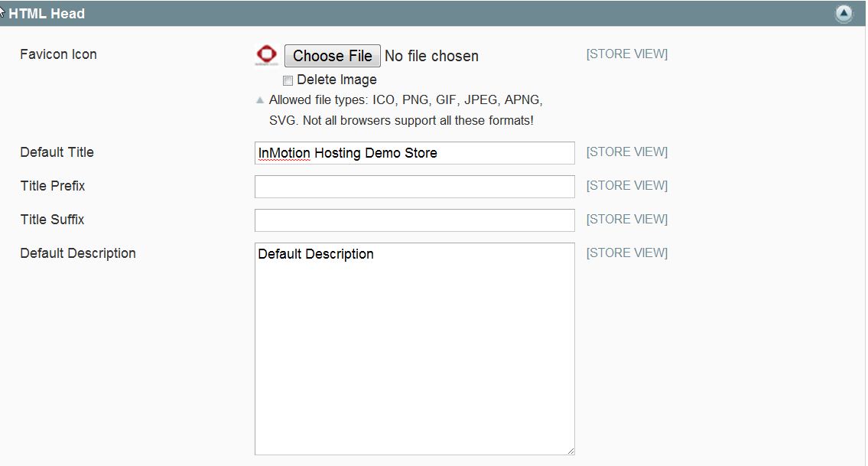Click the Delete Image label text
868x466 pixels.
(336, 80)
